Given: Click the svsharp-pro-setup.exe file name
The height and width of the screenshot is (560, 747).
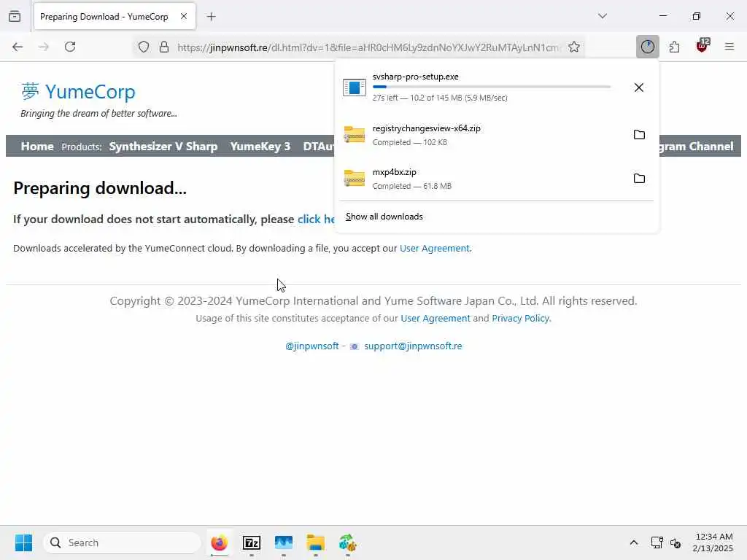Looking at the screenshot, I should pyautogui.click(x=415, y=77).
